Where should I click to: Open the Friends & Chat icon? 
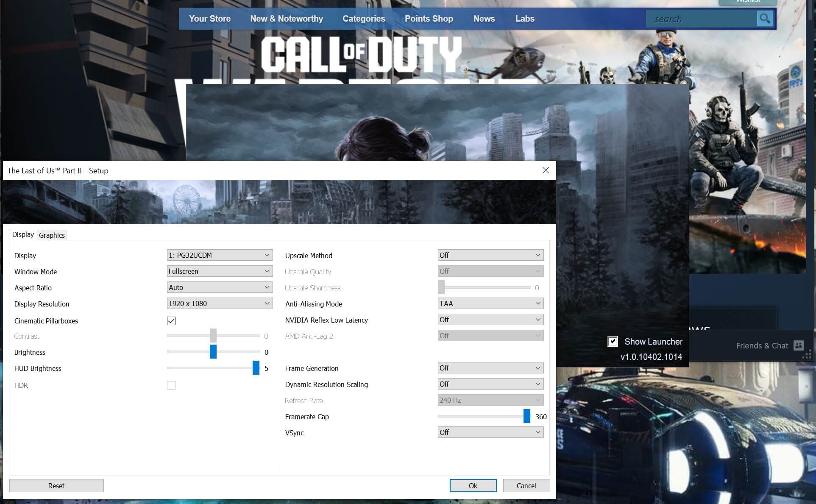(798, 345)
